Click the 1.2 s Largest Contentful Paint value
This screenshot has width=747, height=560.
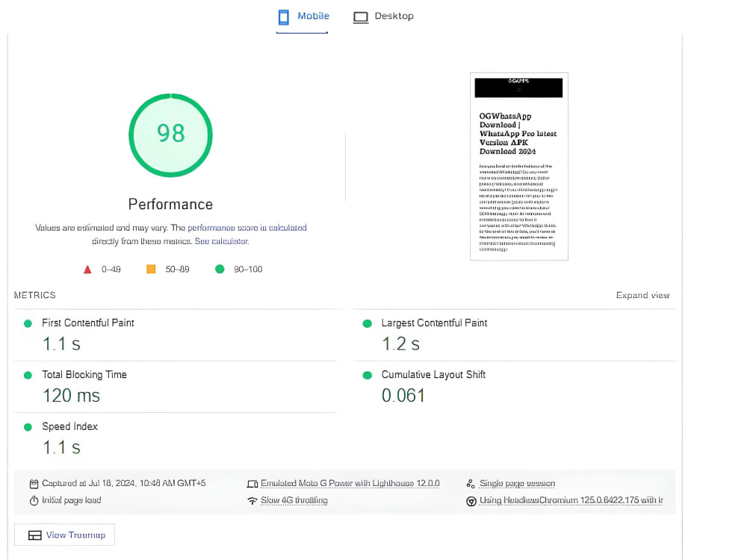400,343
